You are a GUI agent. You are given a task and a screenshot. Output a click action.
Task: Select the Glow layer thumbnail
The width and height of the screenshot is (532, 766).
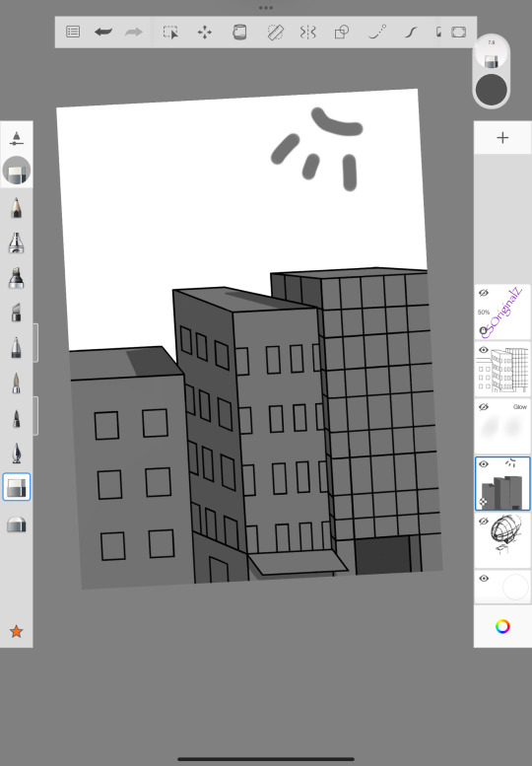(x=502, y=427)
